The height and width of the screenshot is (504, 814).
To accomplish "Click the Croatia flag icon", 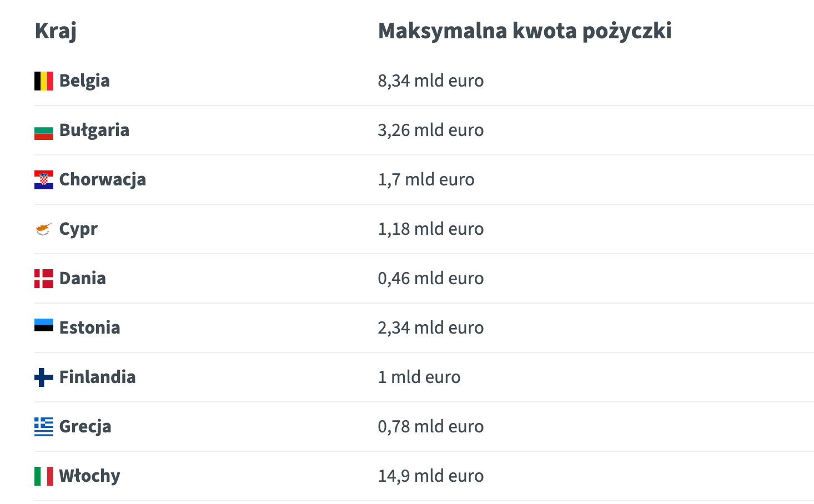I will click(44, 180).
